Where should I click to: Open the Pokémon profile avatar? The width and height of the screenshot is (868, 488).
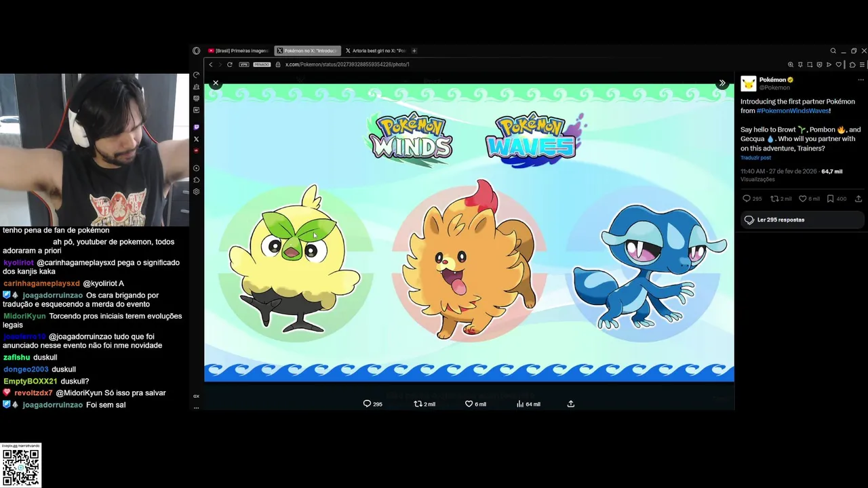click(749, 83)
